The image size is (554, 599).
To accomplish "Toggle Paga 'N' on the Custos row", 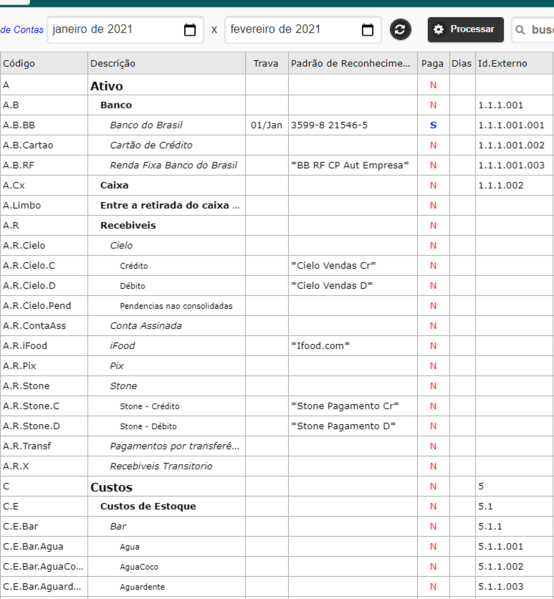I will tap(433, 486).
